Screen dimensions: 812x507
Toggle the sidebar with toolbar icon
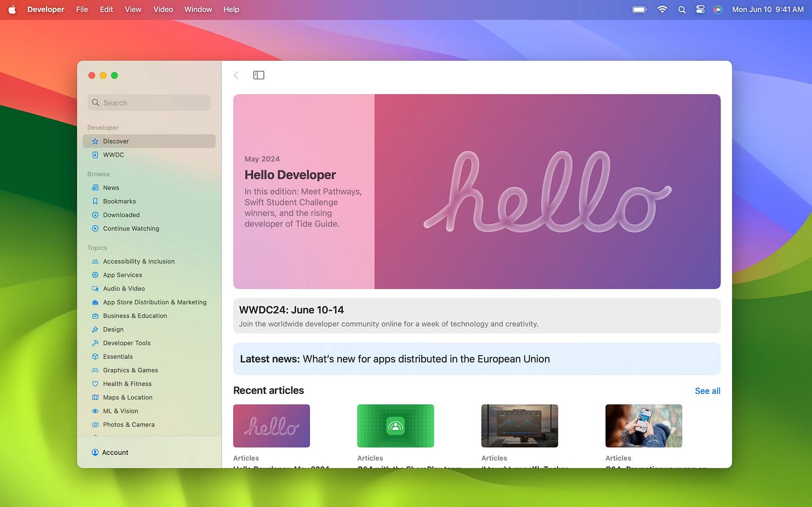pyautogui.click(x=259, y=75)
